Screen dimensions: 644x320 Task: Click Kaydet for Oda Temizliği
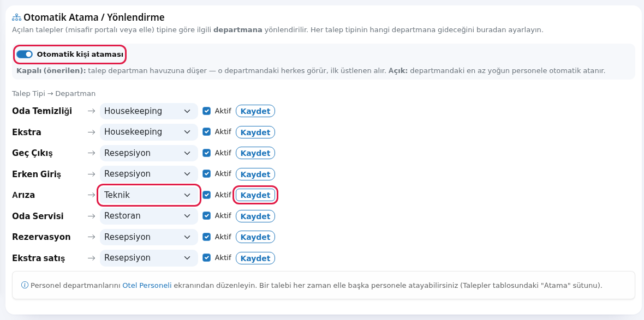255,111
